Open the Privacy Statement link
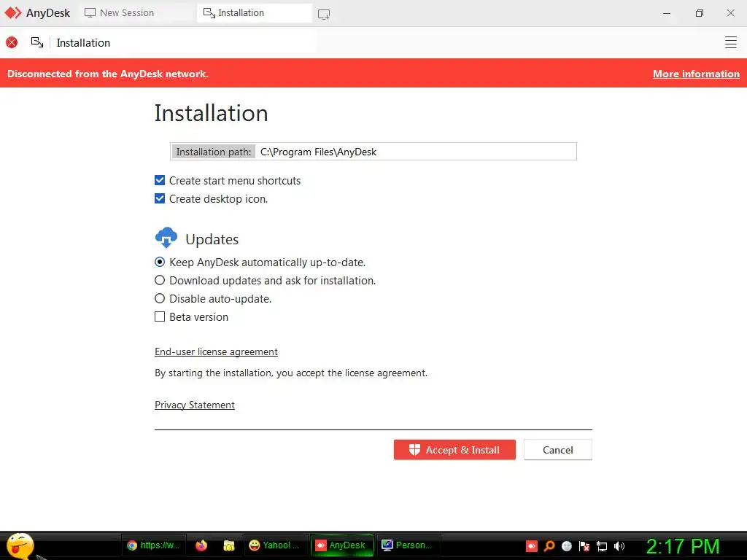 pyautogui.click(x=194, y=405)
